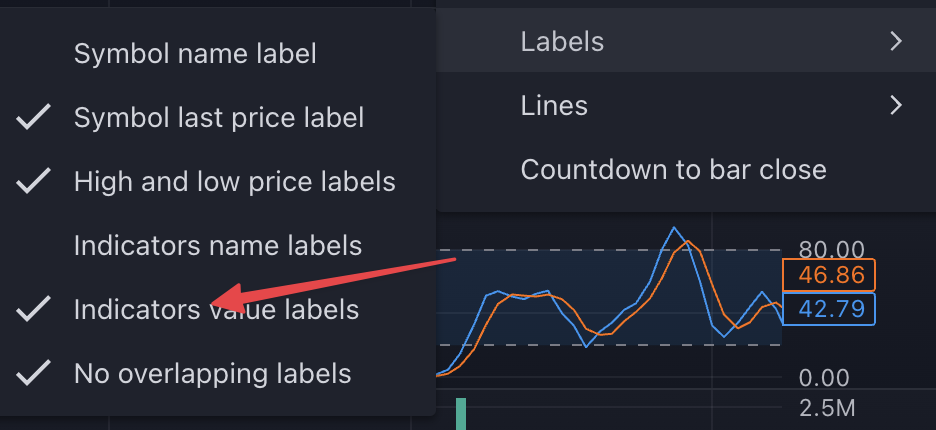
Task: Click the checkmark beside No overlapping labels
Action: [35, 374]
